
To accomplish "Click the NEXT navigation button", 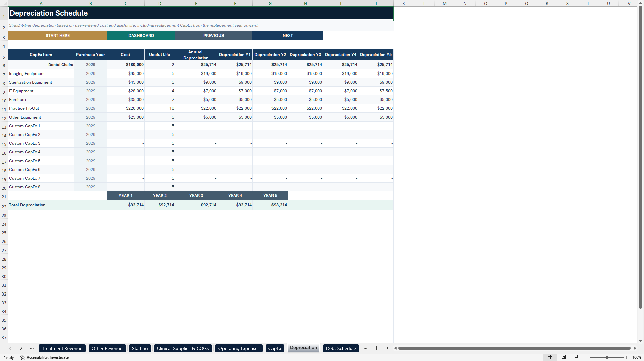I will [x=288, y=36].
